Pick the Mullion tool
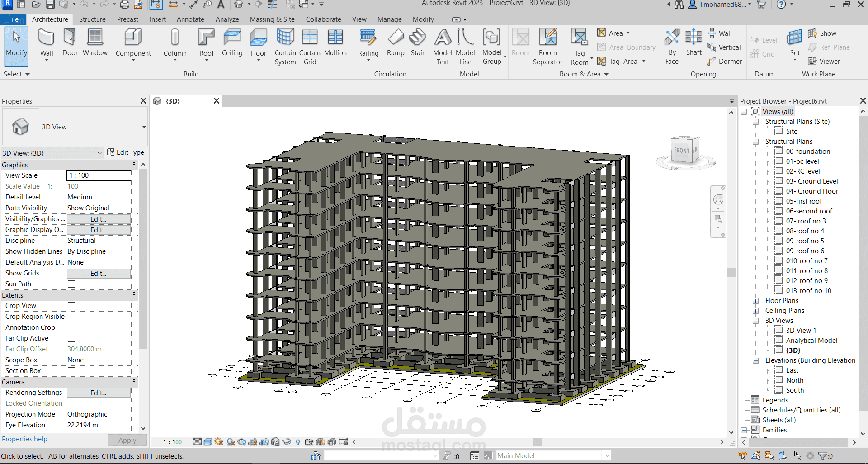The image size is (868, 464). [x=335, y=43]
